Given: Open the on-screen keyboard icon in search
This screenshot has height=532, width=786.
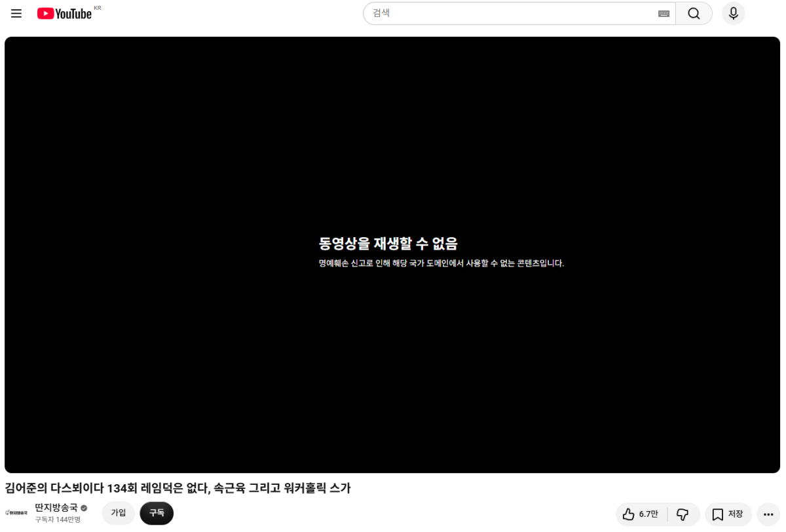Looking at the screenshot, I should tap(664, 13).
